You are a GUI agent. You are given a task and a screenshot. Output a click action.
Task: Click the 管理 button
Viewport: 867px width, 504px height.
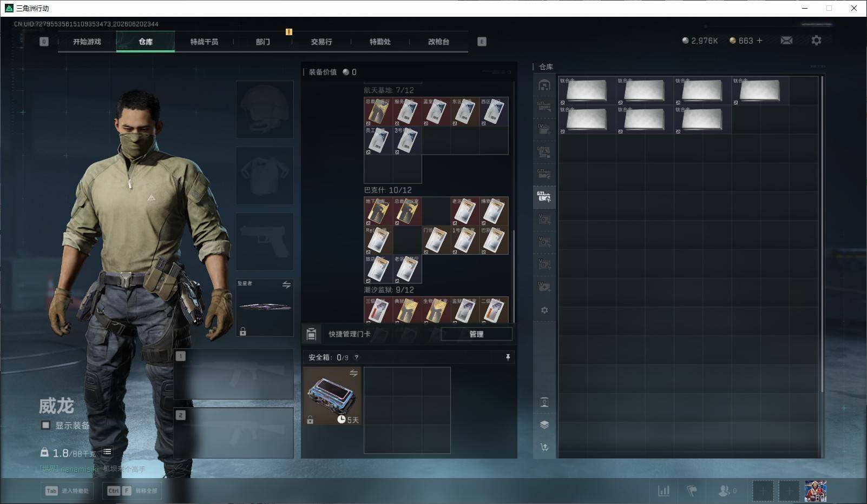(x=476, y=334)
